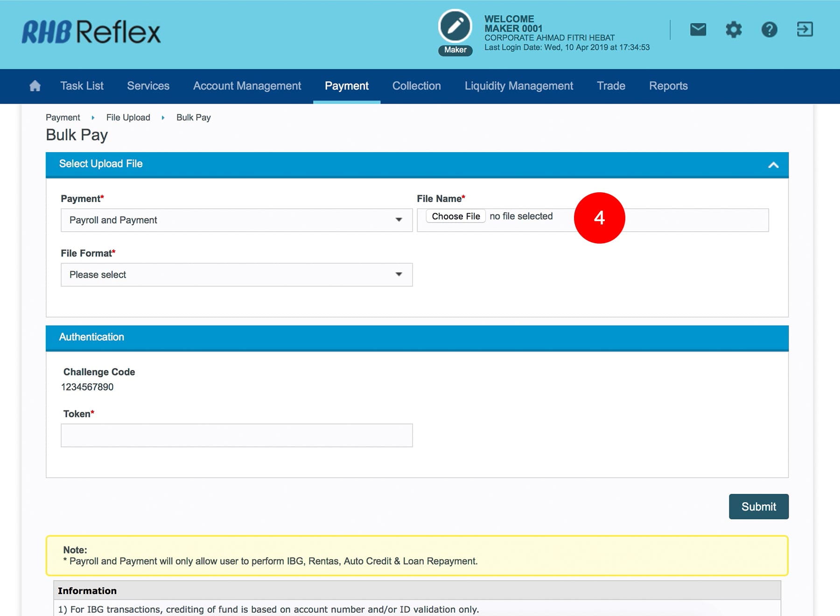
Task: Click the Maker pencil profile icon
Action: coord(455,26)
